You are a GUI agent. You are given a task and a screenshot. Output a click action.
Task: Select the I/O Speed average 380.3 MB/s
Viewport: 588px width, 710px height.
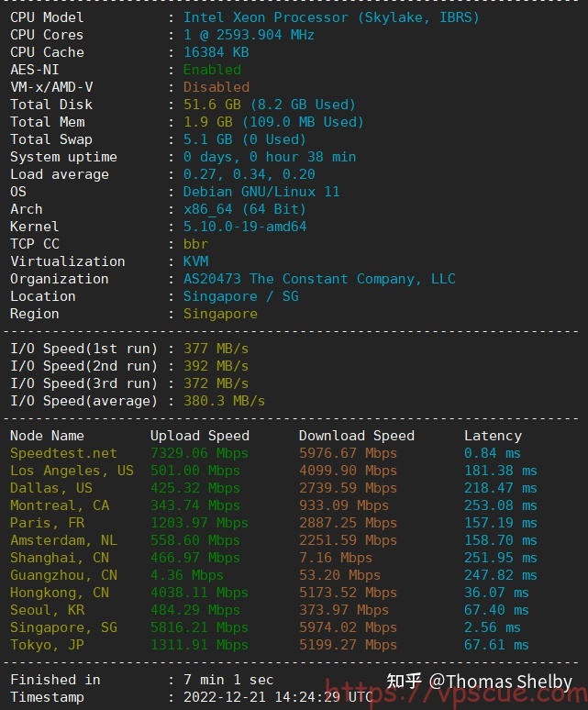[x=224, y=401]
